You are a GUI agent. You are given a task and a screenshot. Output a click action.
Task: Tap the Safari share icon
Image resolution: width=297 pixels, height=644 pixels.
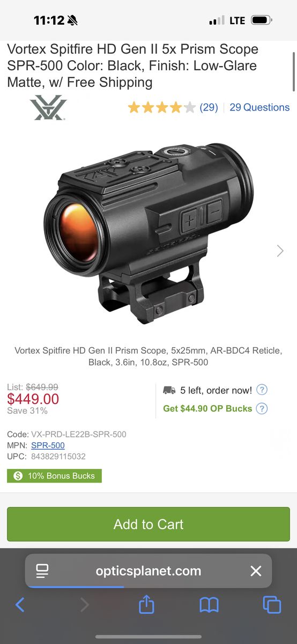point(146,605)
